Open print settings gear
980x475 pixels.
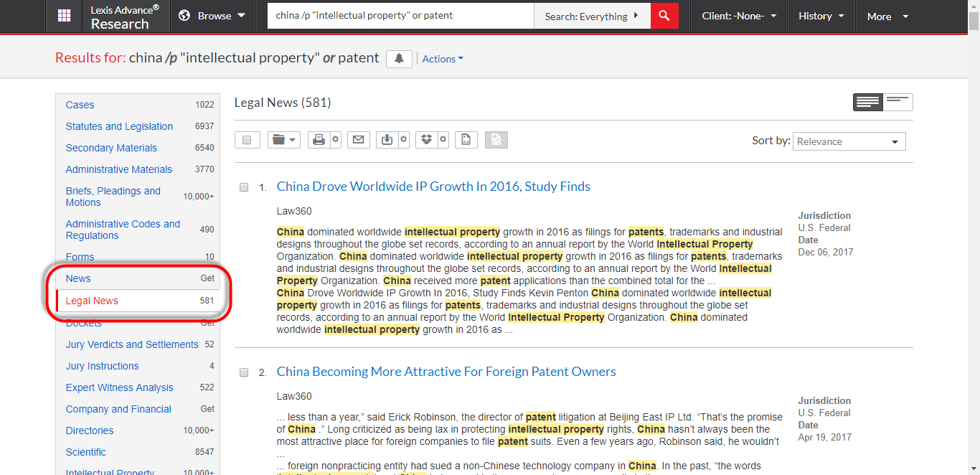click(335, 140)
